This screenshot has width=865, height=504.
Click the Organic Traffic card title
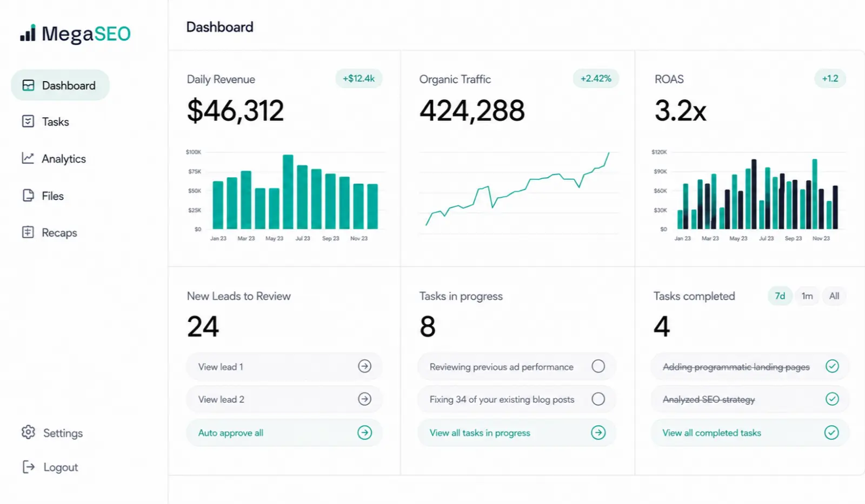455,79
